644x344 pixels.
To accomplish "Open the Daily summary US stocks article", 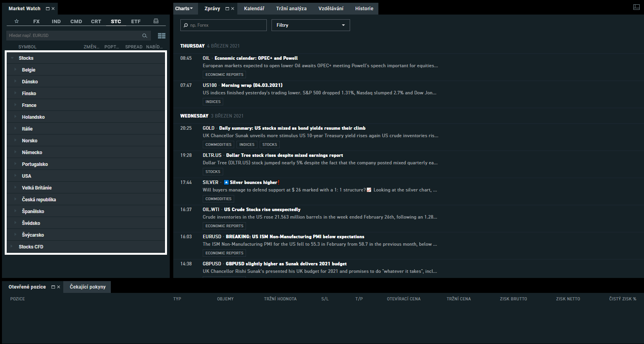I will coord(292,128).
